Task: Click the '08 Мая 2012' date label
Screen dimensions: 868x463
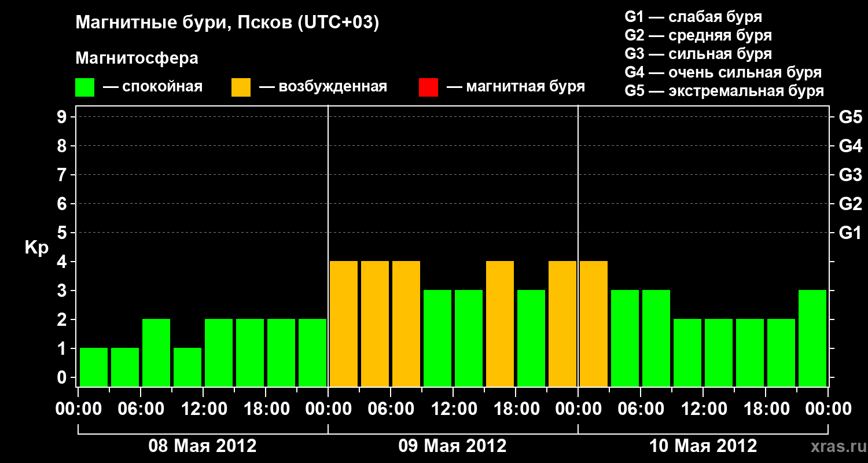Action: click(x=203, y=446)
